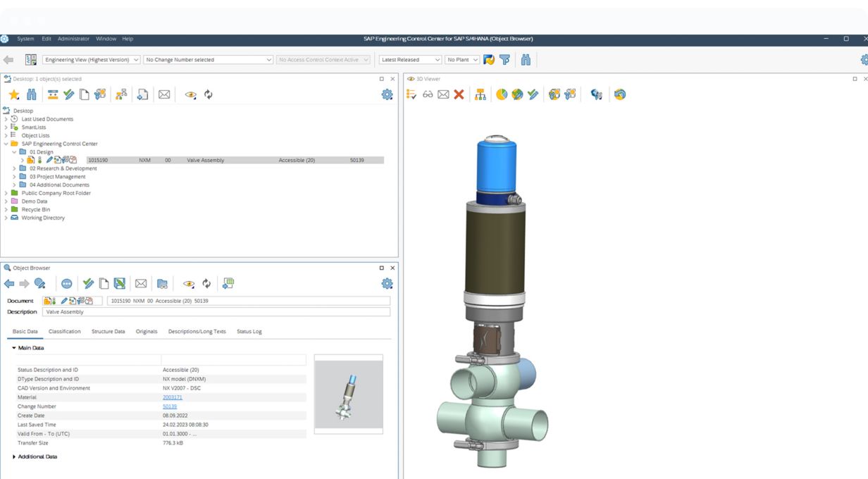
Task: Switch to the Structure Data tab
Action: pyautogui.click(x=108, y=331)
